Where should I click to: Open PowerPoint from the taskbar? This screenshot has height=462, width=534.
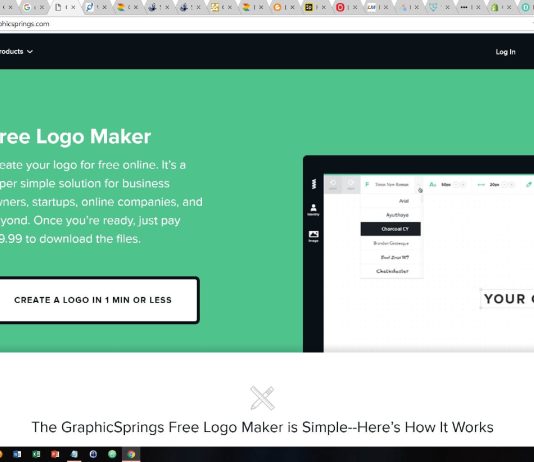(x=55, y=454)
